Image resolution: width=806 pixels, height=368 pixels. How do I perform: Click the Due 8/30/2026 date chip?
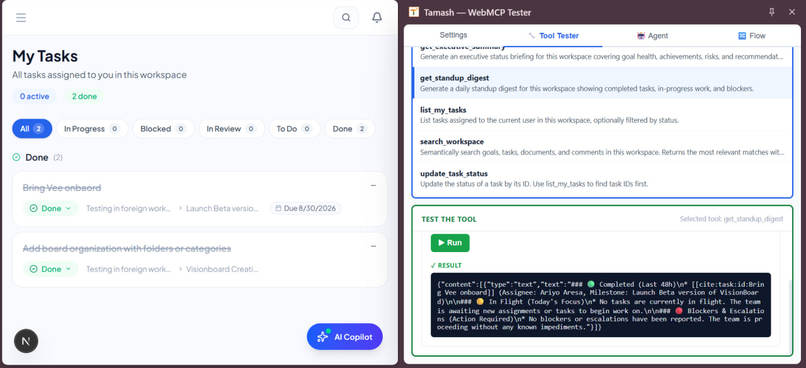(x=306, y=209)
